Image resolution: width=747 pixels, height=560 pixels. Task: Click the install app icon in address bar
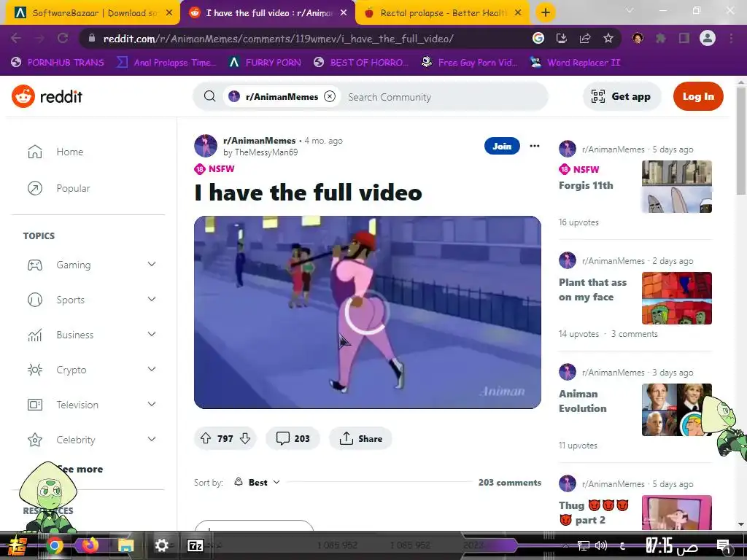click(562, 38)
